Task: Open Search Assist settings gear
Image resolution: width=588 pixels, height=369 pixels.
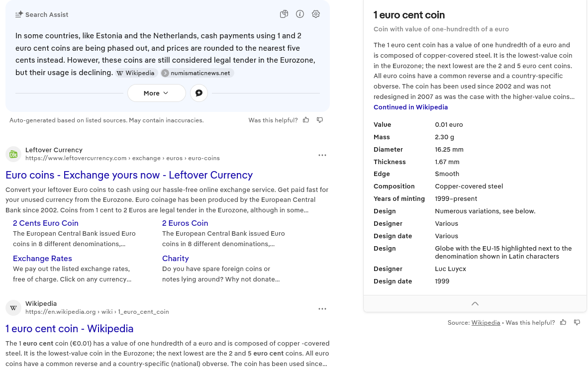Action: pos(316,14)
